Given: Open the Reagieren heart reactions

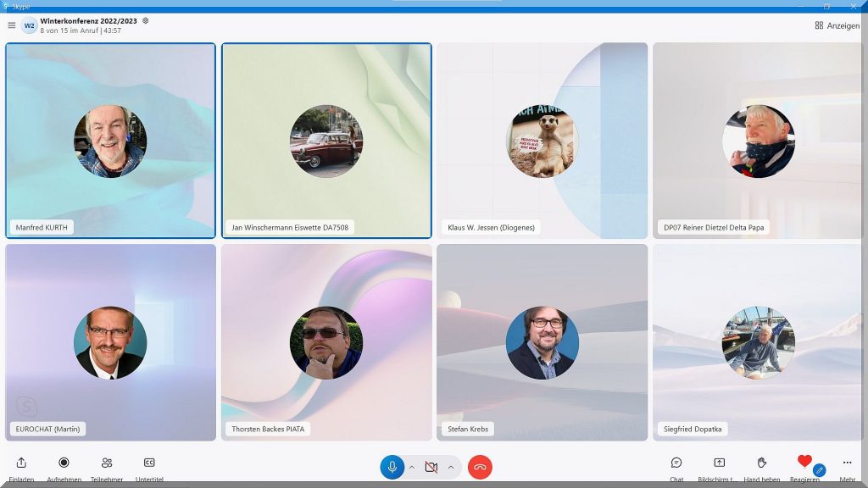Looking at the screenshot, I should pos(804,462).
